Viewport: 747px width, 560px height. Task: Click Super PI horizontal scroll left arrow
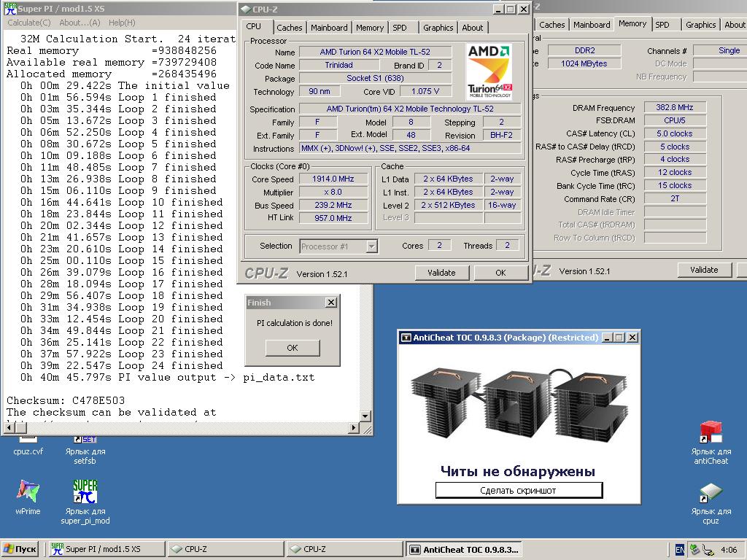(x=8, y=427)
